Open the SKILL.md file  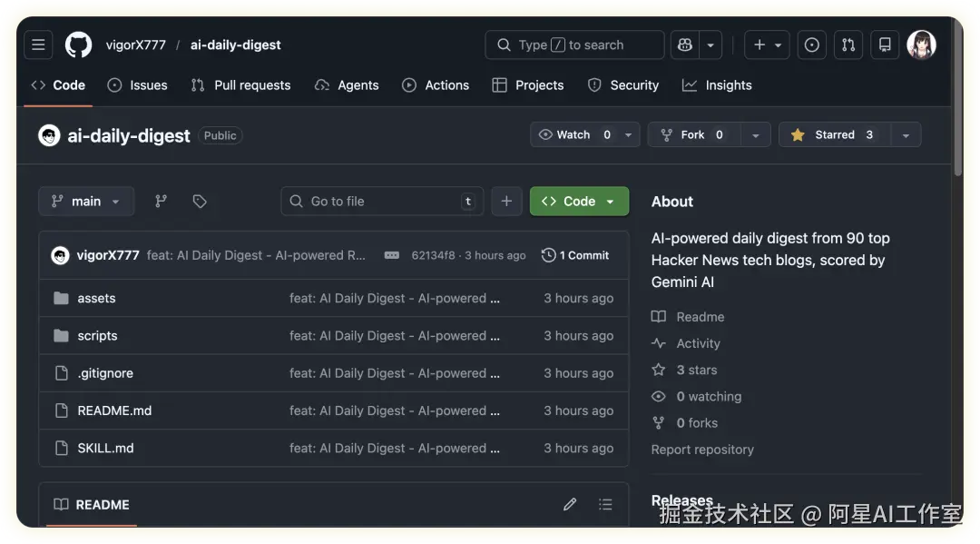[105, 449]
